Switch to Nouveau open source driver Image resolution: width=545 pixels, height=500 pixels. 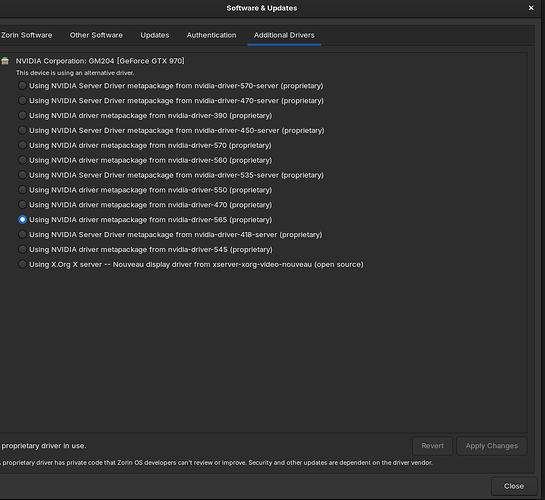22,264
